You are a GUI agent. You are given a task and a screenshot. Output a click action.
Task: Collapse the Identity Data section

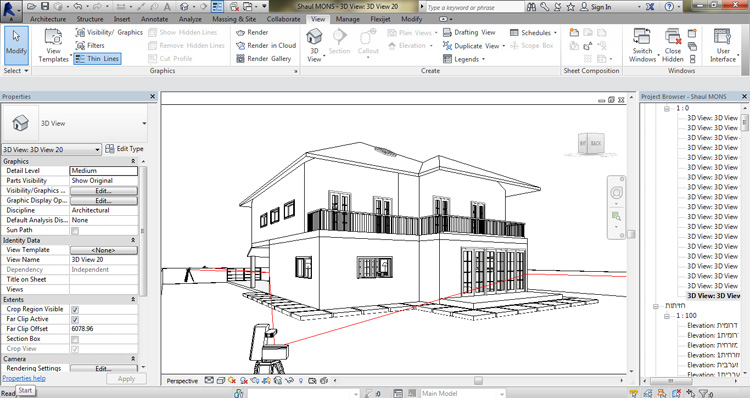(x=133, y=240)
